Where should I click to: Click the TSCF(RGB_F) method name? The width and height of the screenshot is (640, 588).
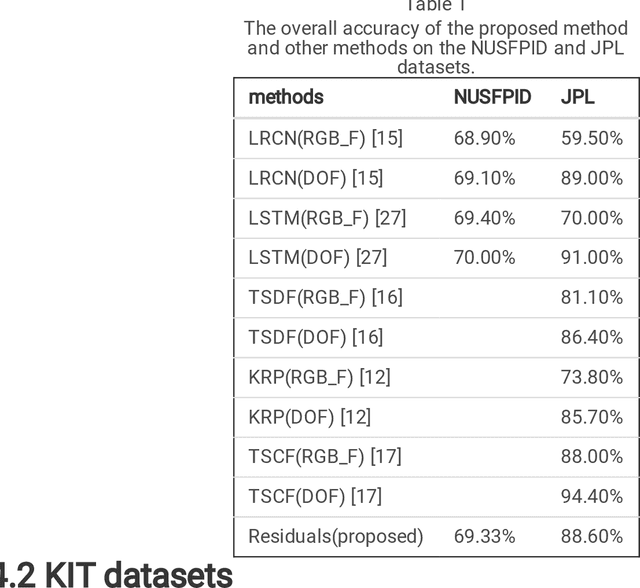click(x=306, y=456)
